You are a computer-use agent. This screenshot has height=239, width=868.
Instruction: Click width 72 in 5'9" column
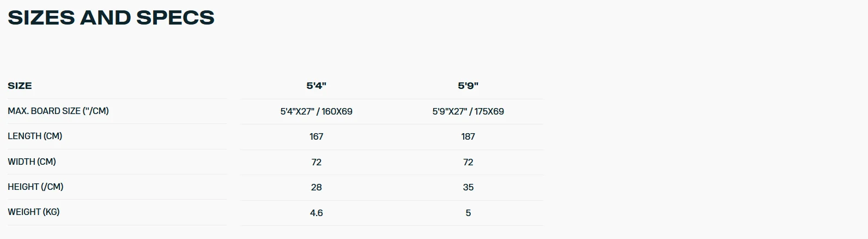(468, 162)
